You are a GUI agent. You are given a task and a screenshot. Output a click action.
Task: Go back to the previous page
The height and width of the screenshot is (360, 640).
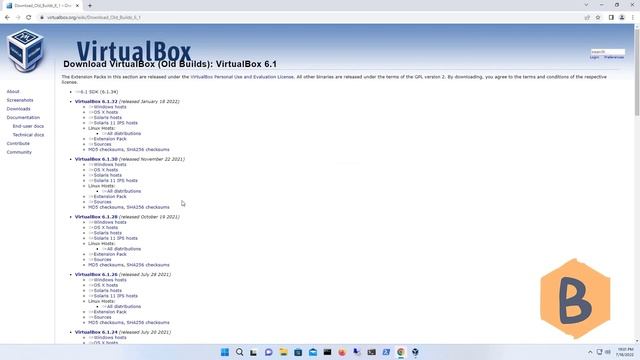coord(7,18)
